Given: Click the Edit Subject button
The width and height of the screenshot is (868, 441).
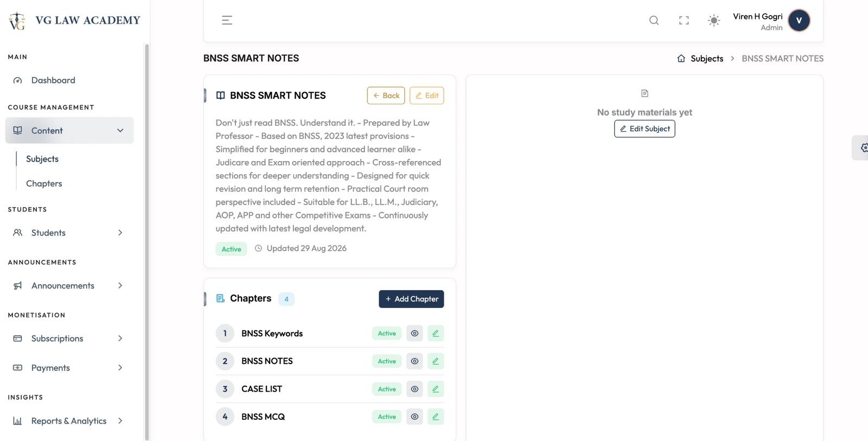Looking at the screenshot, I should (x=644, y=129).
